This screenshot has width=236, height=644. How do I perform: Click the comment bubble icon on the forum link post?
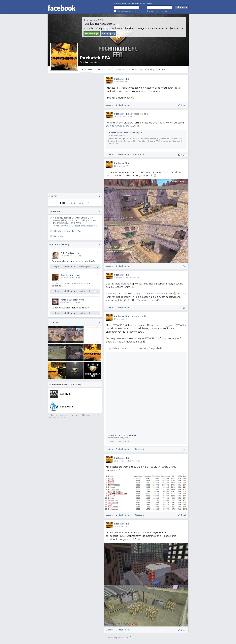[x=184, y=155]
